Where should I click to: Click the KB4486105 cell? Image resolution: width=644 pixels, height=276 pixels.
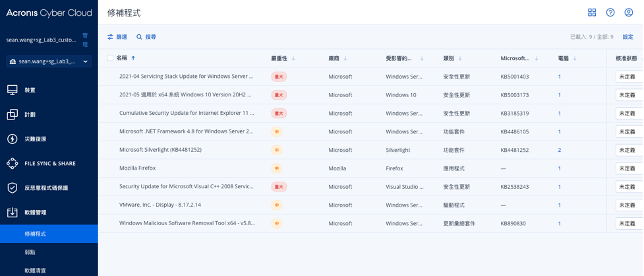click(x=515, y=131)
